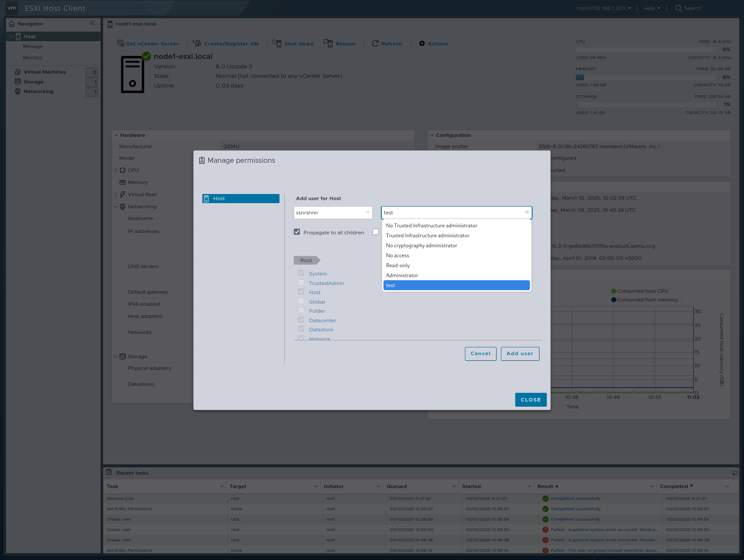The image size is (744, 560).
Task: Open Actions menu via the gear icon
Action: point(422,43)
